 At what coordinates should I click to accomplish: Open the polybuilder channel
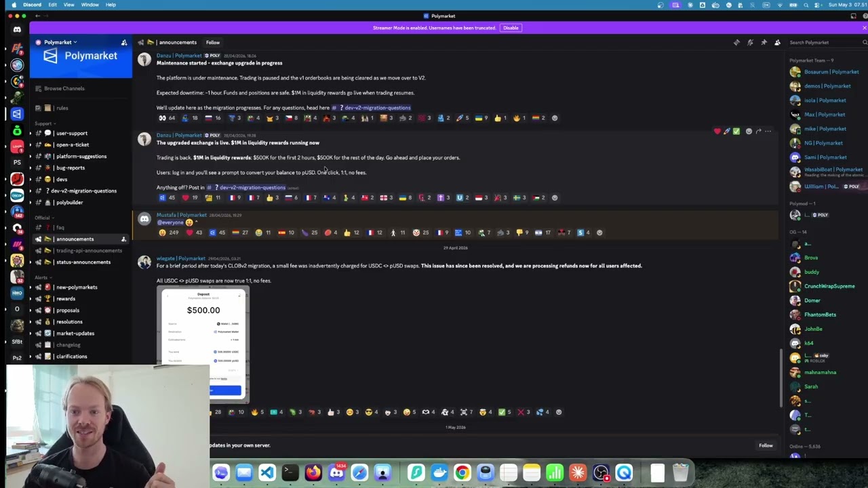tap(69, 203)
